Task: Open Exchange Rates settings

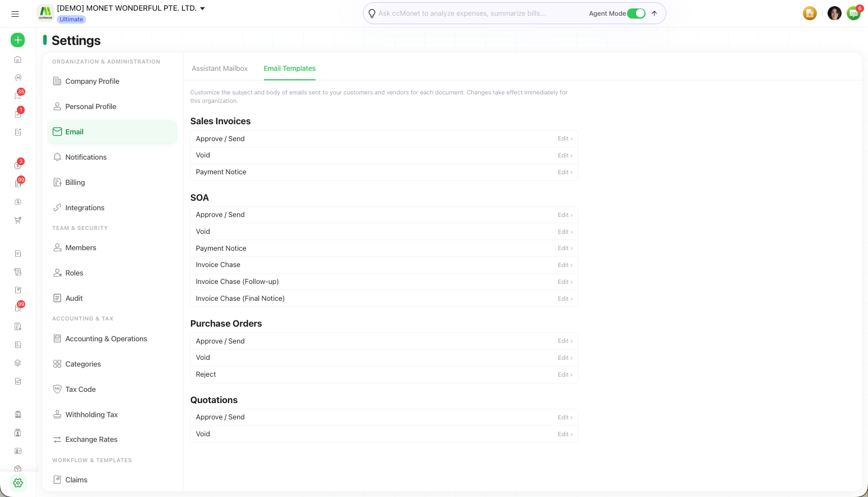Action: point(112,439)
